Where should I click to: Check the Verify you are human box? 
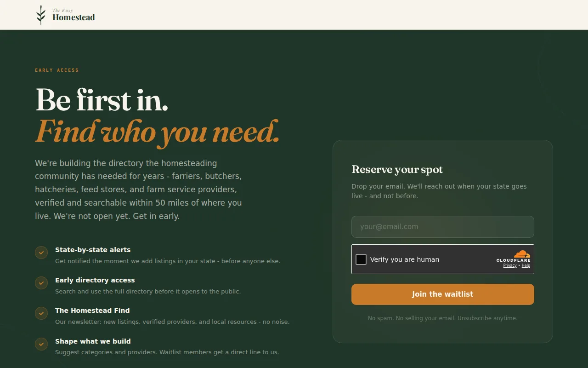[x=361, y=259]
